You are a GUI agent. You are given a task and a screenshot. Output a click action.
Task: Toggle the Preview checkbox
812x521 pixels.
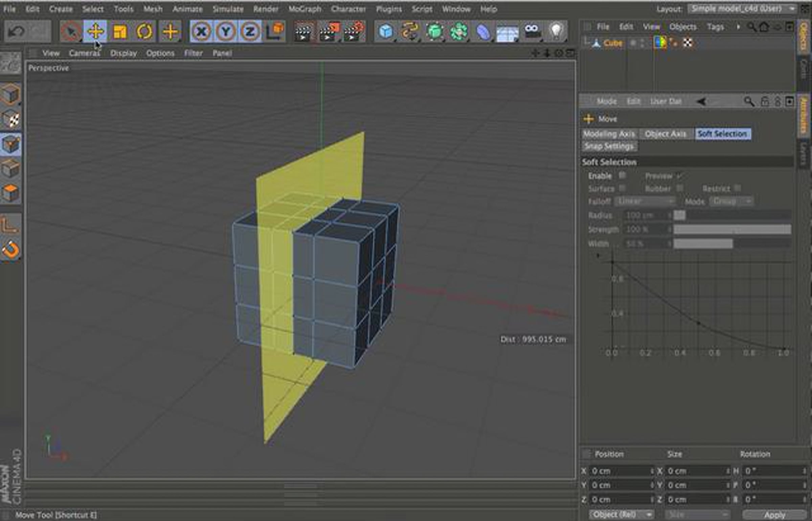pos(679,175)
